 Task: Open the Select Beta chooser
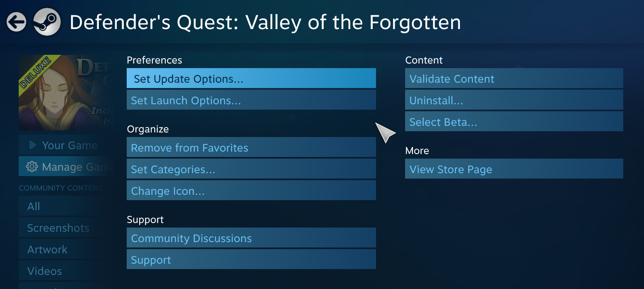[x=514, y=121]
